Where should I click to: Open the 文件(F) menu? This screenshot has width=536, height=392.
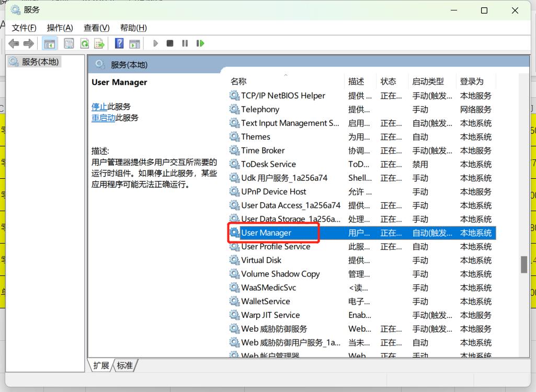(24, 28)
